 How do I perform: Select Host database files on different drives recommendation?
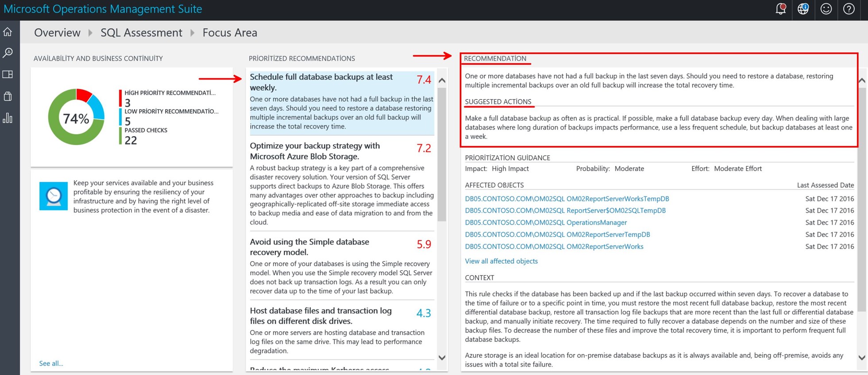[x=342, y=330]
